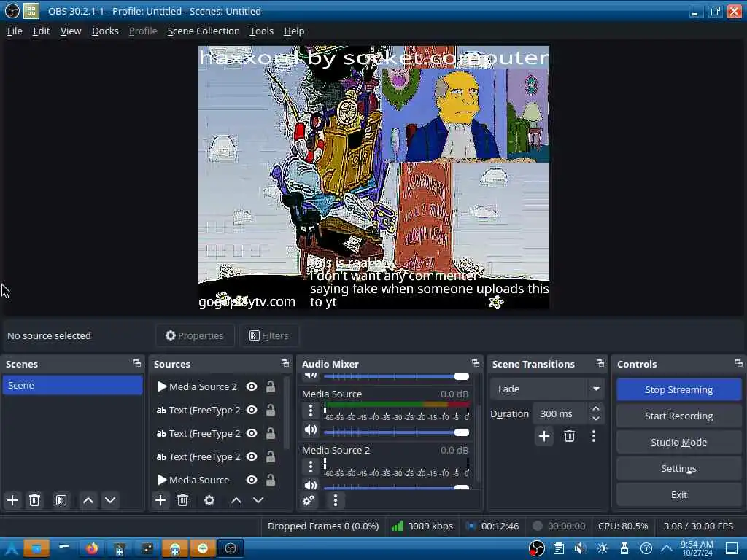Enable Studio Mode
The image size is (747, 560).
click(679, 442)
